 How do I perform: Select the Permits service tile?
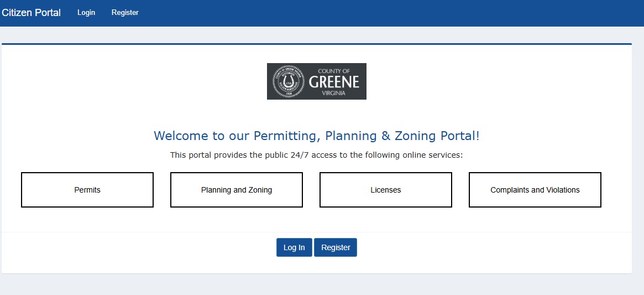pyautogui.click(x=87, y=190)
